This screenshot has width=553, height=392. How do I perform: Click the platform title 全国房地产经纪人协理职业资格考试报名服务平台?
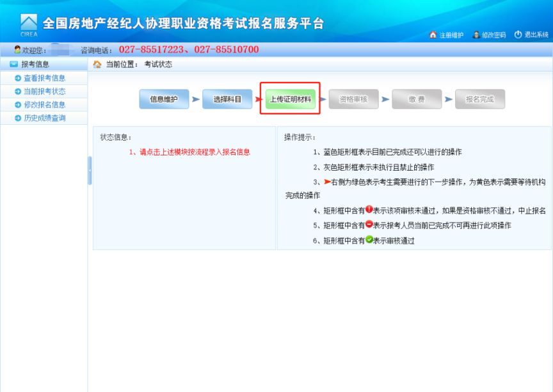click(x=184, y=23)
